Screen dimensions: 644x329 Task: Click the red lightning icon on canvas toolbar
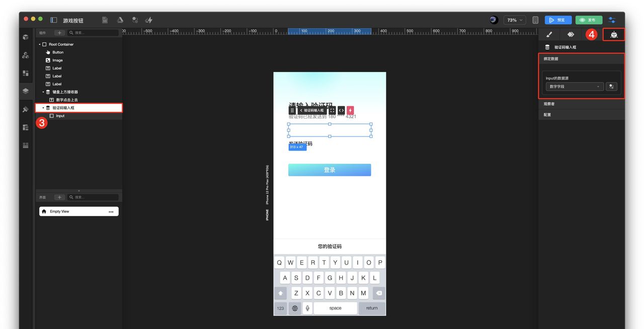pyautogui.click(x=350, y=110)
